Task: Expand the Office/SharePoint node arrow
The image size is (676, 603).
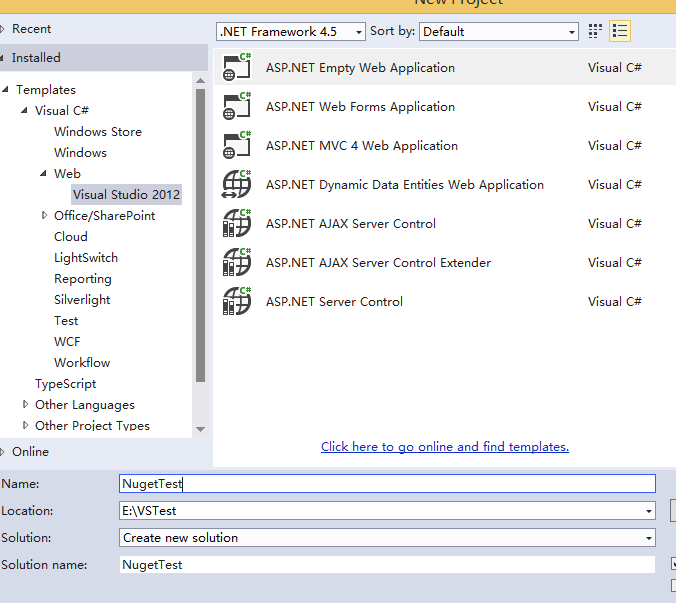Action: (44, 215)
